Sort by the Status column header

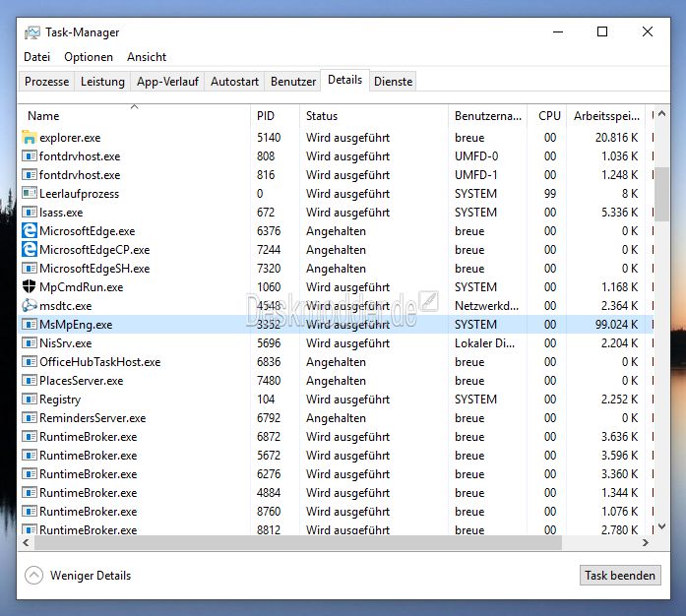[374, 116]
